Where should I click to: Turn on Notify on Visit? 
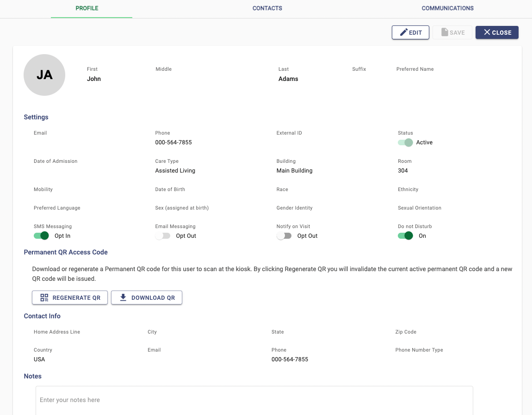(284, 235)
